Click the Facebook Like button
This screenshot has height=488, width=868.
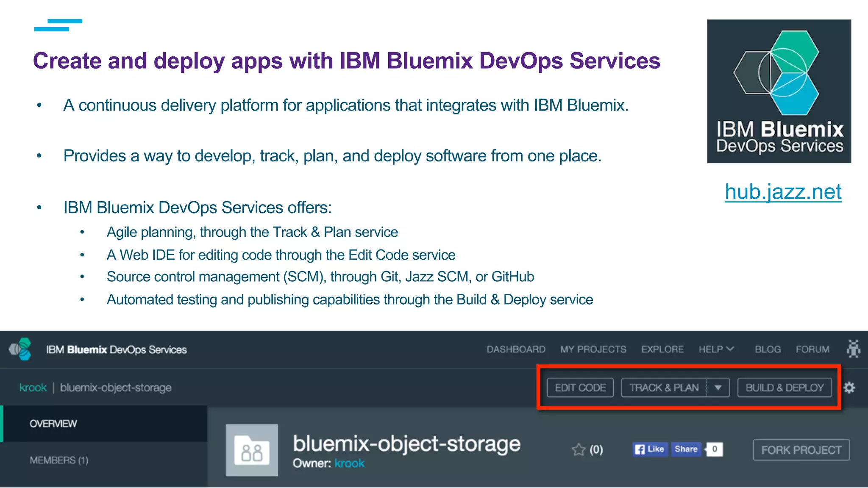pos(650,449)
